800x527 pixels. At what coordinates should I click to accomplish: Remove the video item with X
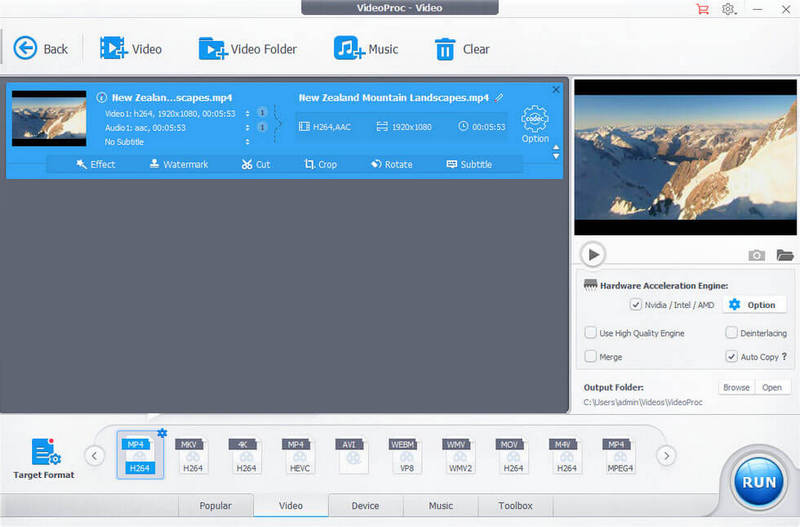pos(556,90)
